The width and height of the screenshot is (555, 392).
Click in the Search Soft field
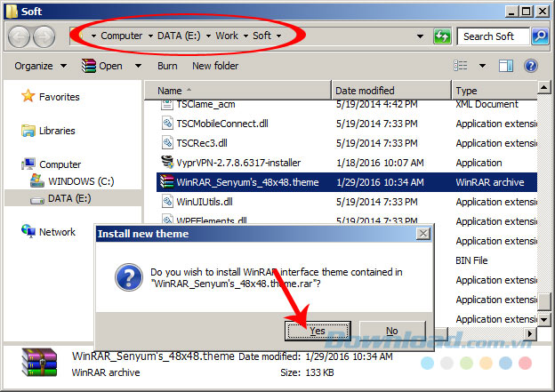click(494, 36)
